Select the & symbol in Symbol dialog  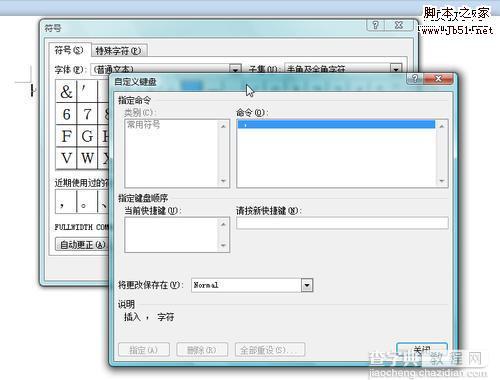(x=66, y=91)
